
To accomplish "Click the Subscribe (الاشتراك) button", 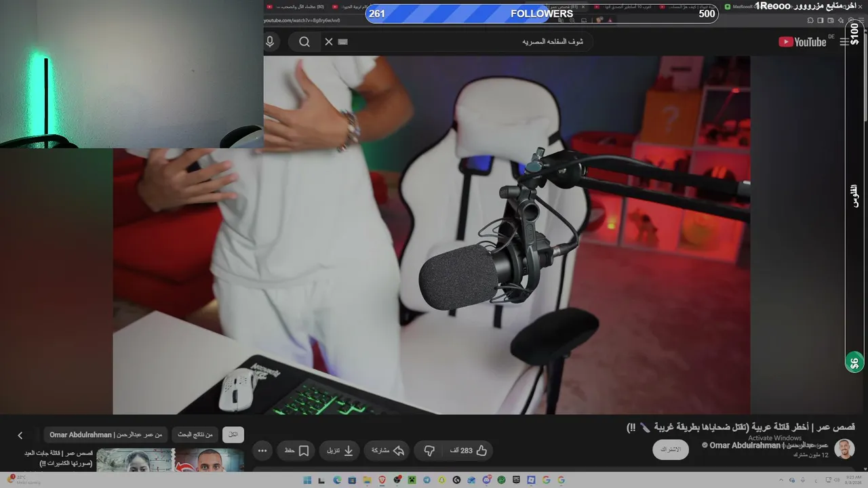I will (670, 449).
